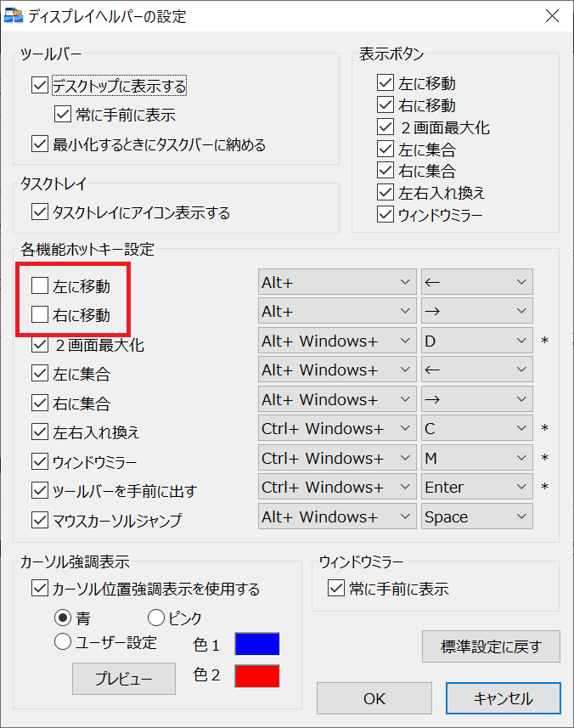
Task: Toggle タスクトレイにアイコン表示する checkbox
Action: pos(39,212)
